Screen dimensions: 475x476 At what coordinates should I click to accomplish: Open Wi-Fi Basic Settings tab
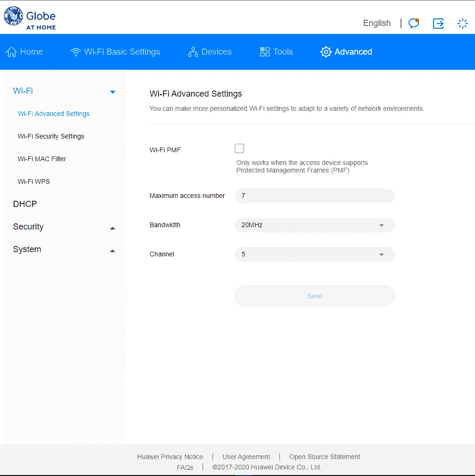115,52
